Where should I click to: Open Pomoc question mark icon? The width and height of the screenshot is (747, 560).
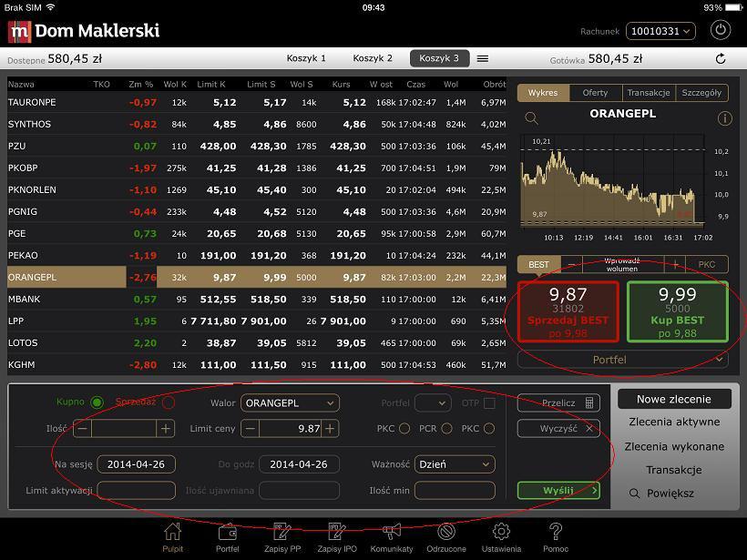click(556, 537)
